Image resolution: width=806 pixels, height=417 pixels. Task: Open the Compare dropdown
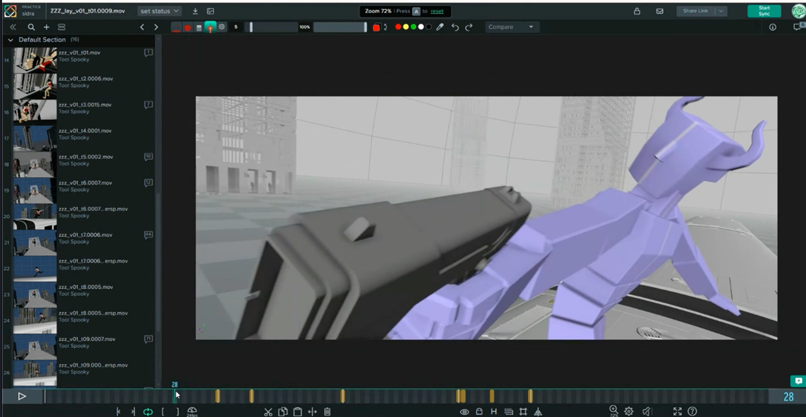click(x=512, y=27)
